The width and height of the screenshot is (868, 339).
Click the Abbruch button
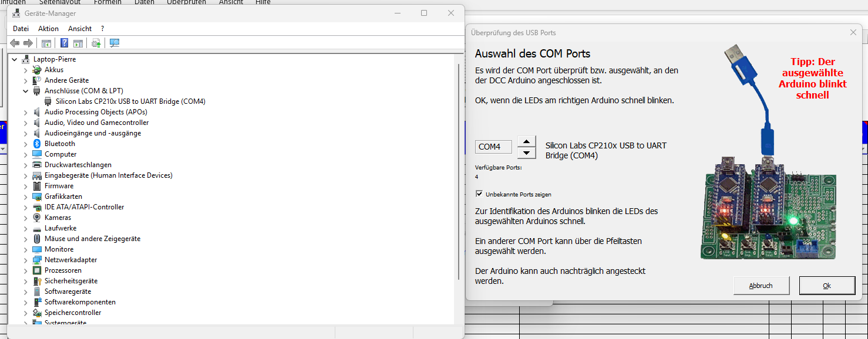click(x=761, y=286)
